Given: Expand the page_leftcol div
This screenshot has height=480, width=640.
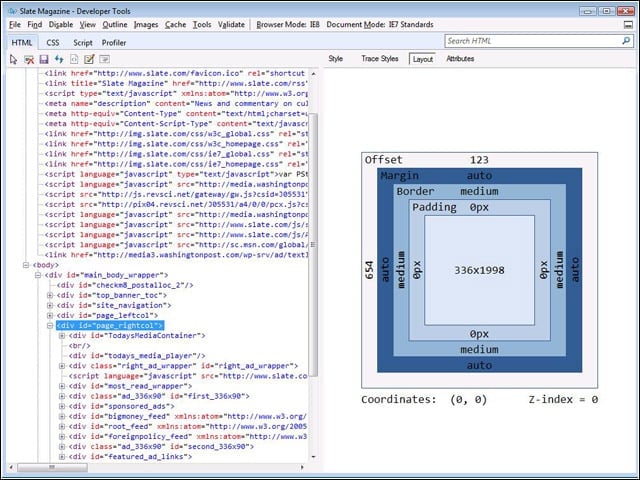Looking at the screenshot, I should (x=50, y=316).
